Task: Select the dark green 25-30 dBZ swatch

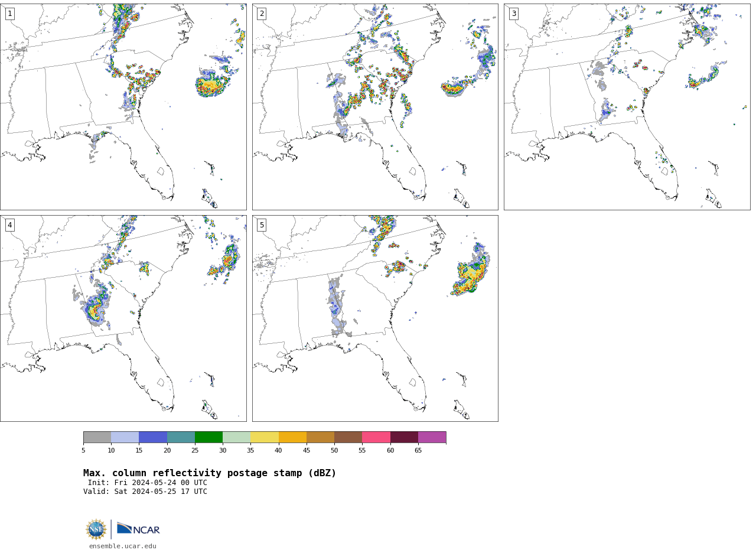Action: pyautogui.click(x=208, y=437)
